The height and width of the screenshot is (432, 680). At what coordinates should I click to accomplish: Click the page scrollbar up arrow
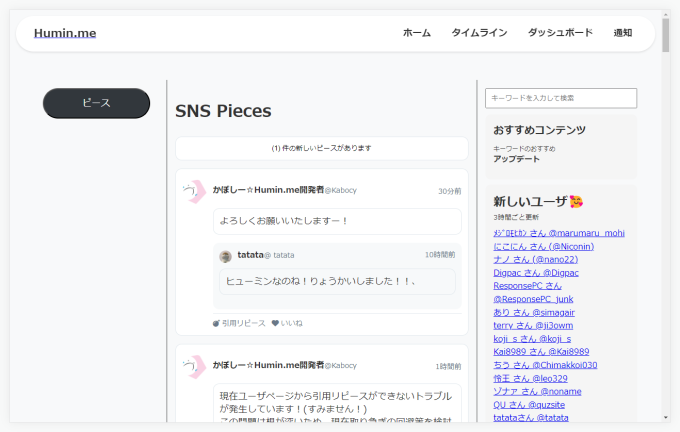pos(666,15)
